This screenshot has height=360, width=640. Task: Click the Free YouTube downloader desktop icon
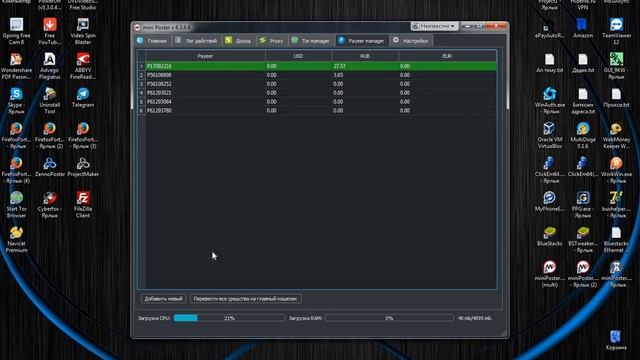(50, 31)
